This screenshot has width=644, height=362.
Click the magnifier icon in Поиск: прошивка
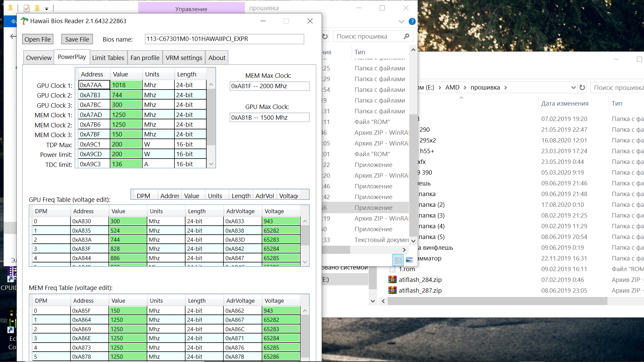[407, 36]
